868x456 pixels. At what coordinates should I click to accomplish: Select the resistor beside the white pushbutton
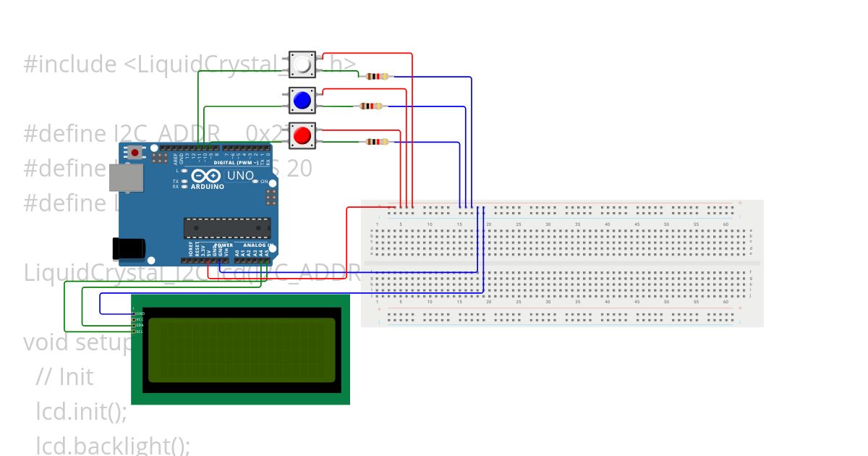coord(378,76)
